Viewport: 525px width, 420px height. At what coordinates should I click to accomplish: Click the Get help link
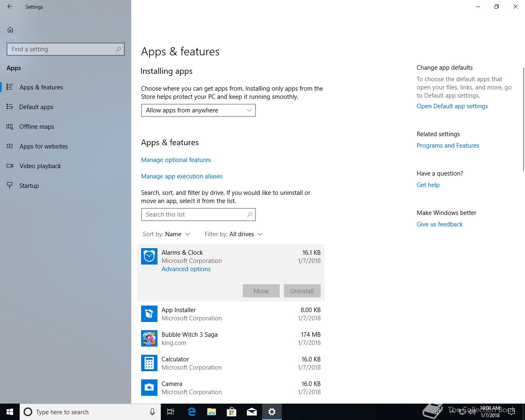(x=428, y=185)
